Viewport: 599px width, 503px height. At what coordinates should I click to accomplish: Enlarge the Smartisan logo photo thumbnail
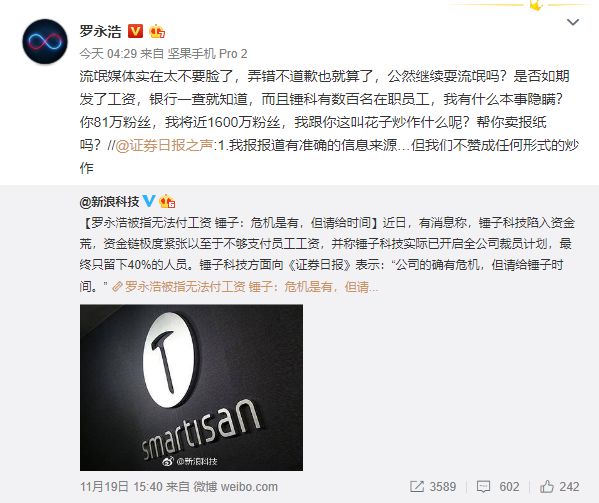point(191,387)
